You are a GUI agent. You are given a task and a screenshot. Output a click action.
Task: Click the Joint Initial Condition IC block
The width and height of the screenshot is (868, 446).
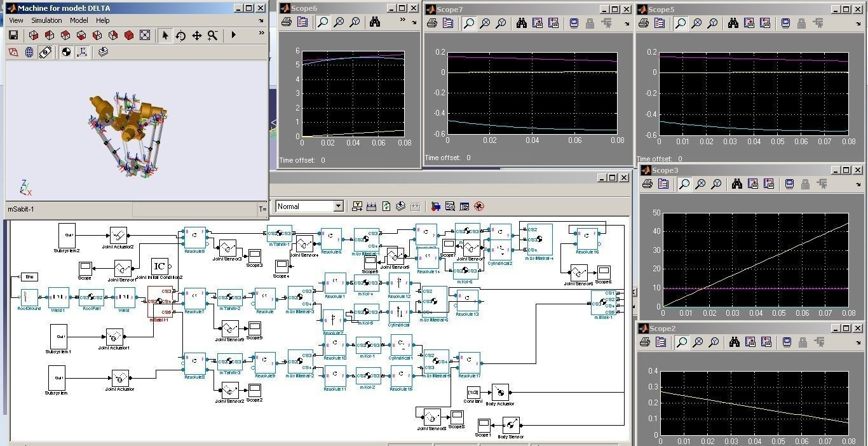(x=159, y=266)
